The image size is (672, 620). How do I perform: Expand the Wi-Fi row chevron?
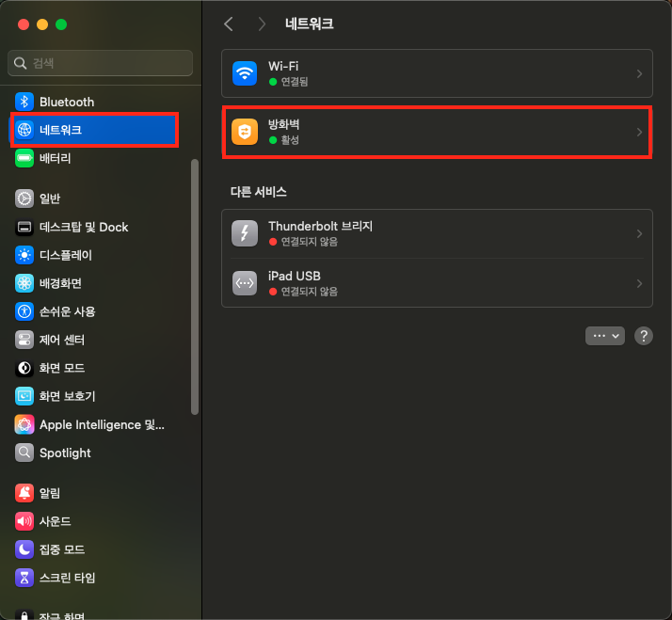(x=639, y=73)
